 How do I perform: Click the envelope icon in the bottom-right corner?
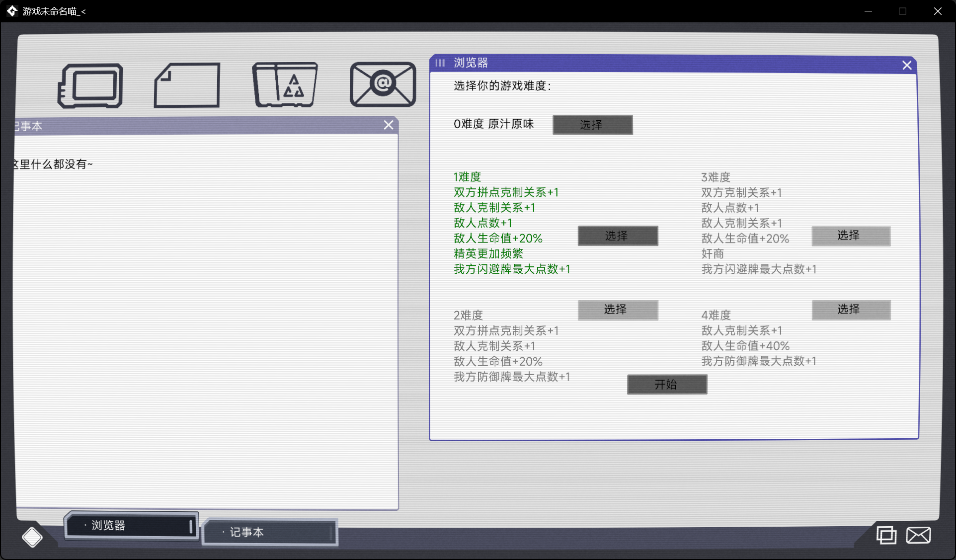click(918, 535)
